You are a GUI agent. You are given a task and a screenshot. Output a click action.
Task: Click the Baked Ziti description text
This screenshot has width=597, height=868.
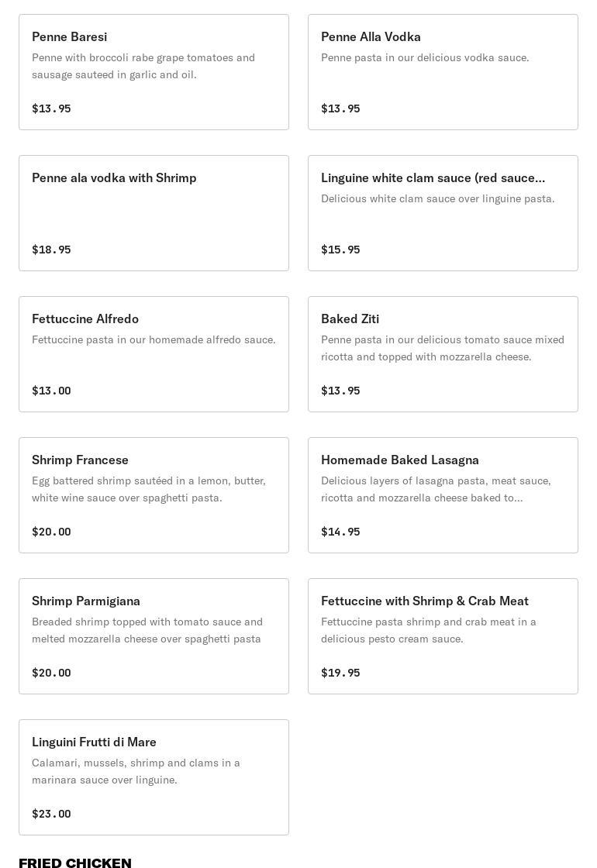pos(442,348)
